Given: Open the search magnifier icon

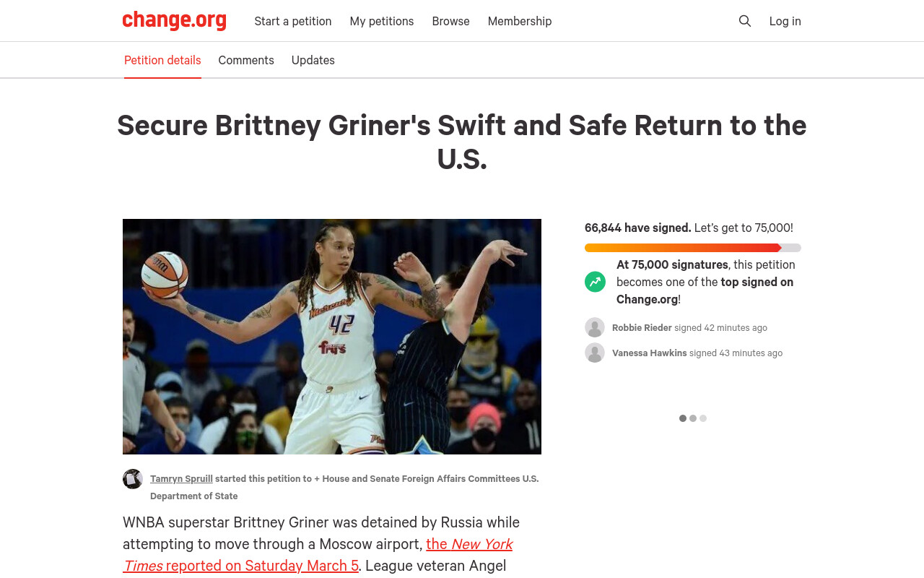Looking at the screenshot, I should coord(745,21).
